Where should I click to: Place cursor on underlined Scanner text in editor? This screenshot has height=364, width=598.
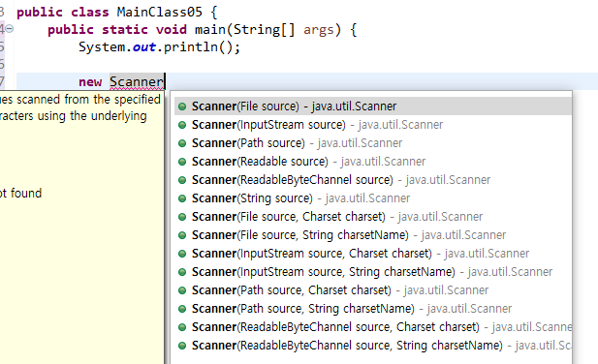[137, 82]
